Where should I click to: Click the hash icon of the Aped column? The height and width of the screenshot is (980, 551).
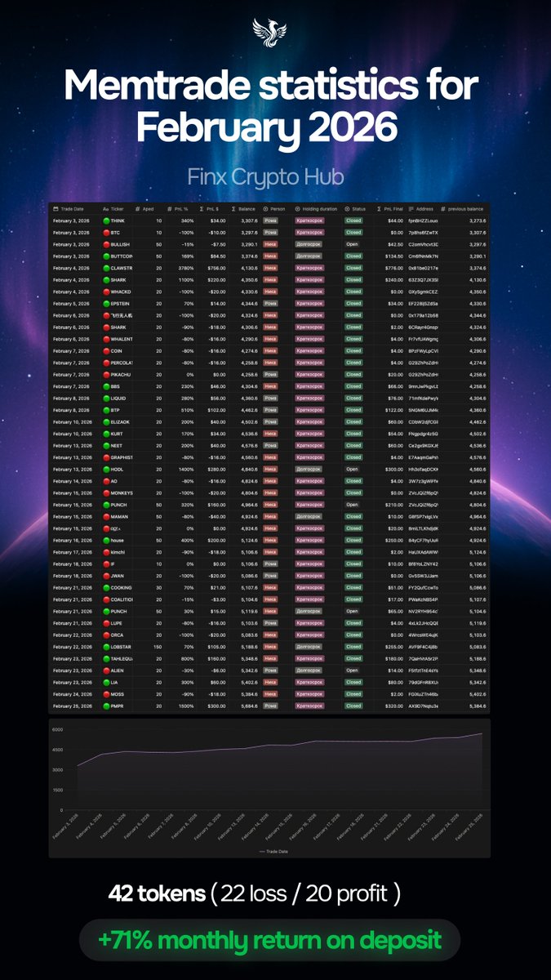tap(137, 209)
